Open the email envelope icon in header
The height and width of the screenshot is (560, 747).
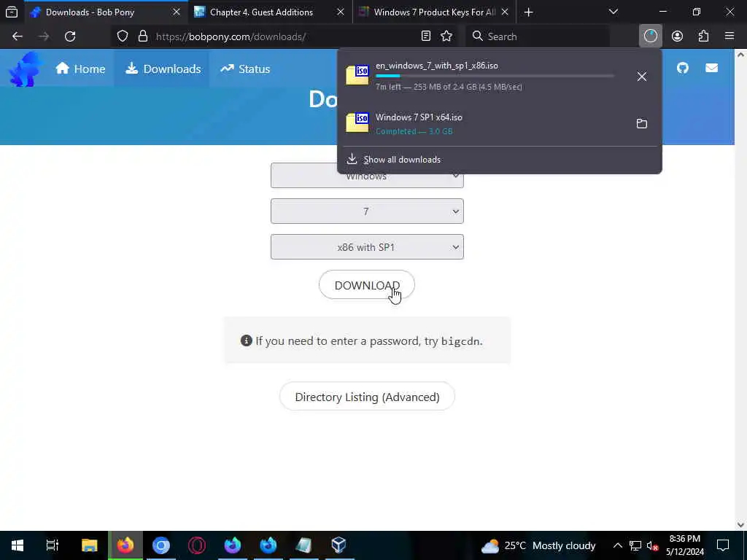click(x=712, y=68)
